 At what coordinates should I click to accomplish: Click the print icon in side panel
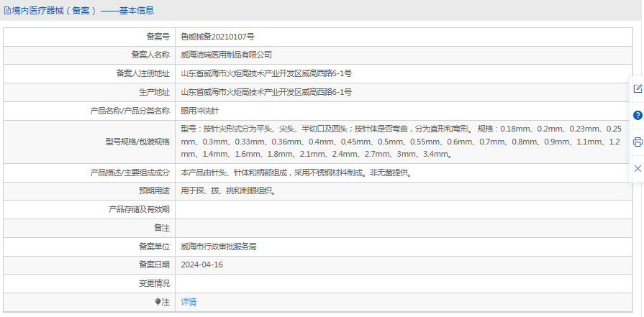(x=638, y=142)
